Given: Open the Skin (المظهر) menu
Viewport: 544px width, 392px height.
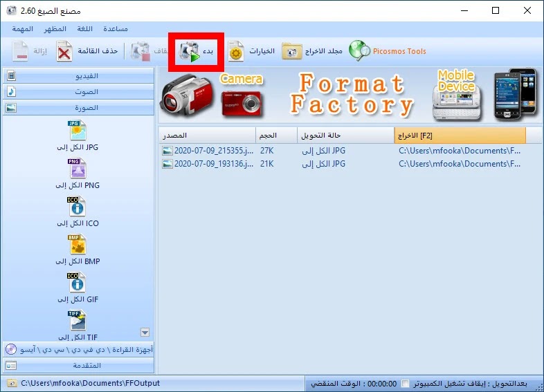Looking at the screenshot, I should tap(55, 29).
